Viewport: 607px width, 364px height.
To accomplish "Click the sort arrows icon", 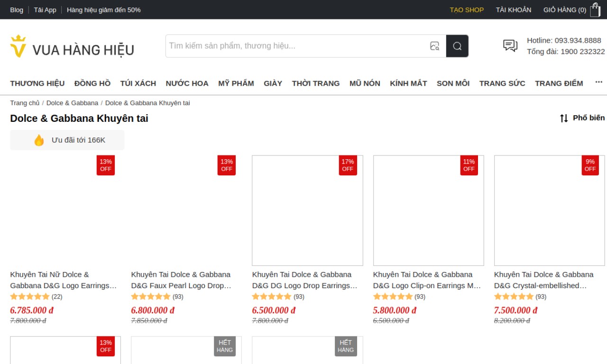I will (564, 118).
